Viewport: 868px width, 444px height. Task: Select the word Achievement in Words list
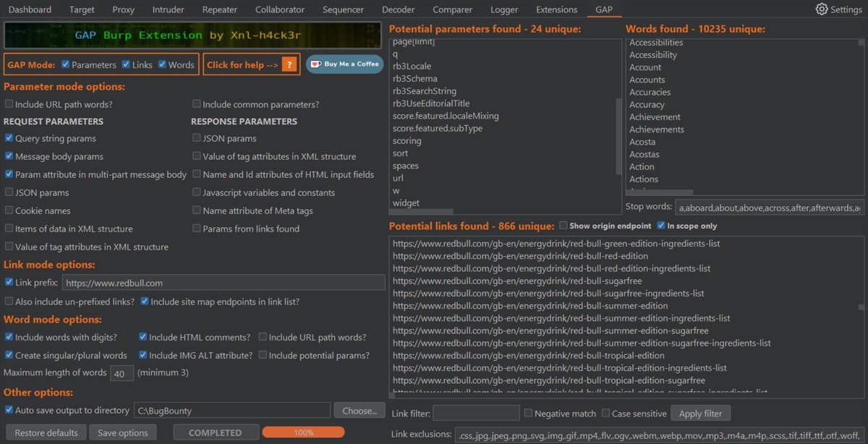point(655,117)
